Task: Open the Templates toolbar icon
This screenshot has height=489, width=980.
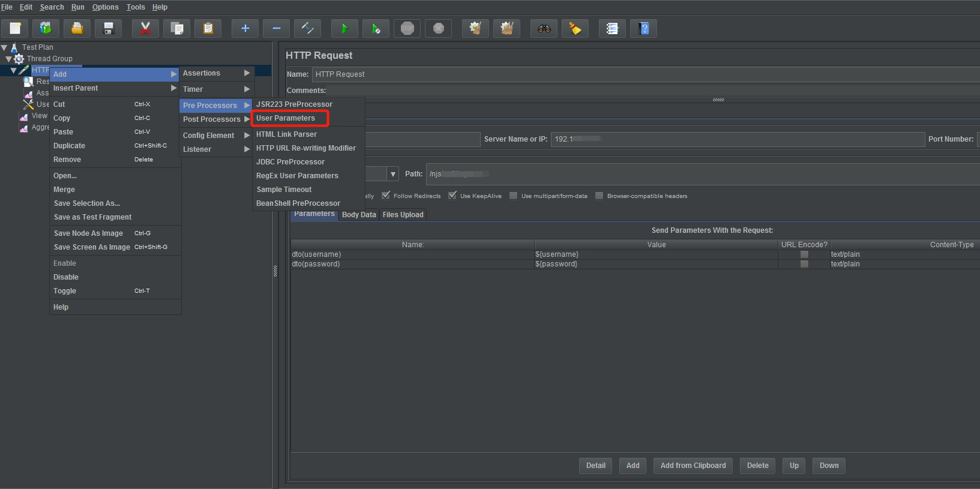Action: (46, 28)
